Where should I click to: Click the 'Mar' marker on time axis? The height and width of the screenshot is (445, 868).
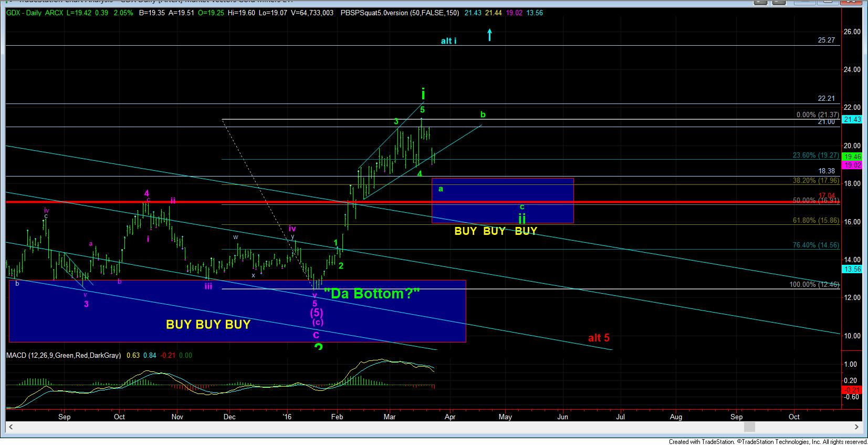point(390,417)
